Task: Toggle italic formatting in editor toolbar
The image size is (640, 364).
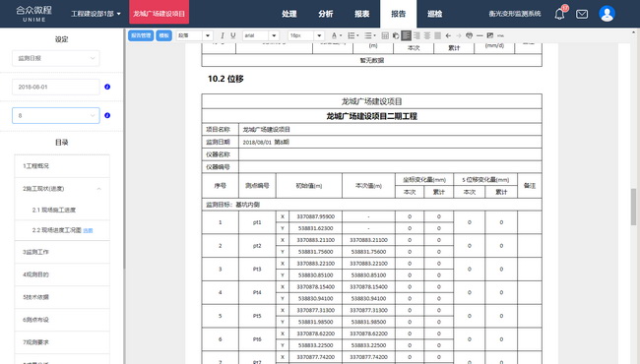Action: coord(223,35)
